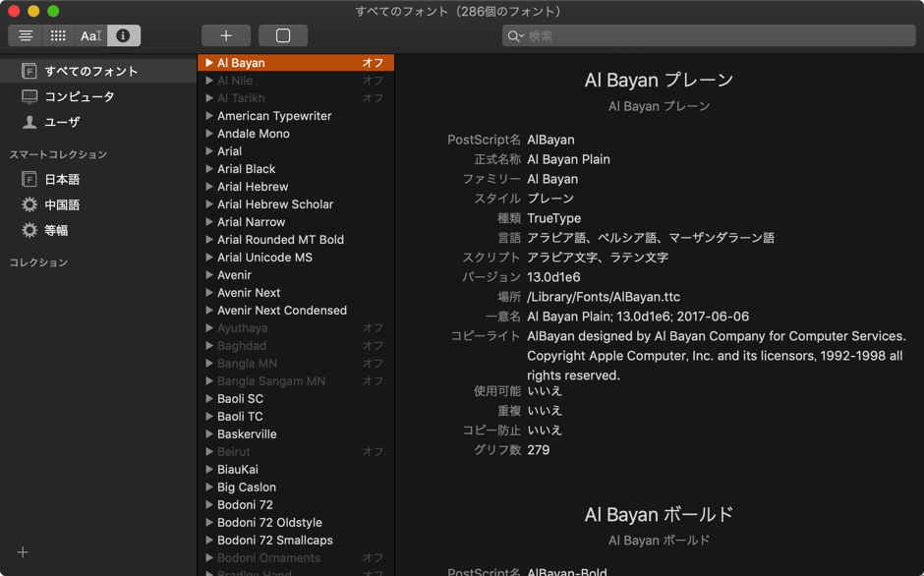Click the font info 'i' toolbar button
This screenshot has height=576, width=924.
click(123, 35)
